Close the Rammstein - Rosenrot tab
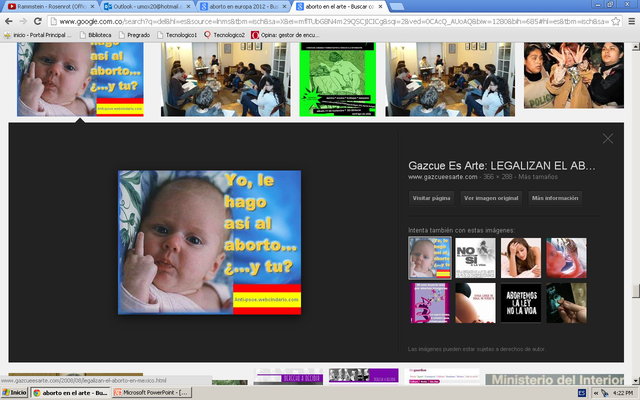Viewport: 640px width, 400px height. (x=92, y=7)
